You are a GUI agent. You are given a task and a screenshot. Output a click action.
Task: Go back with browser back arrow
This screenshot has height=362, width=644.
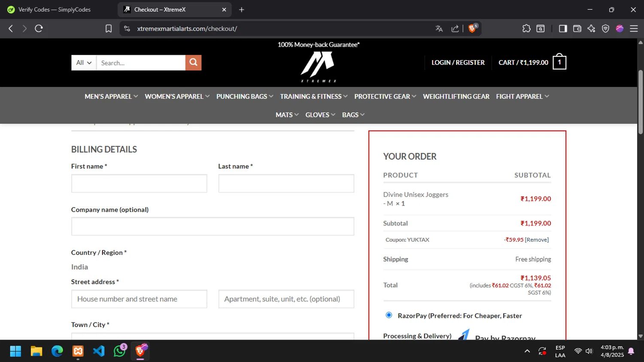pyautogui.click(x=11, y=28)
